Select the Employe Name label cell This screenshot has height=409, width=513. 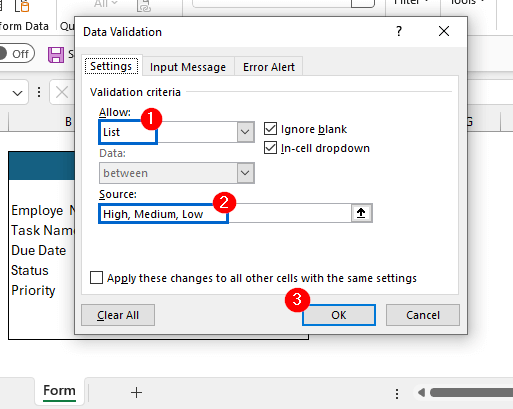click(x=43, y=210)
